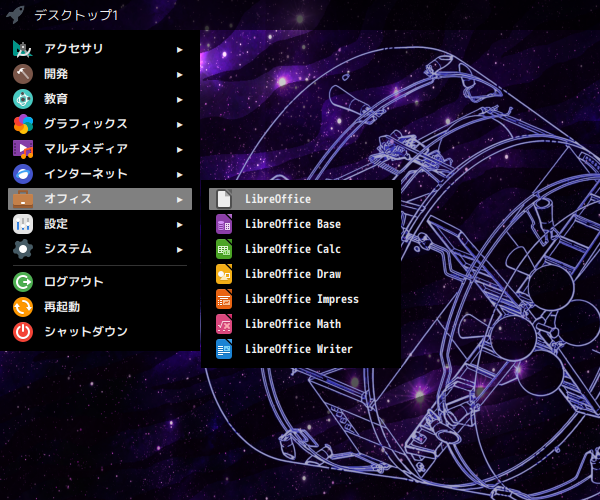This screenshot has height=500, width=600.
Task: Click the 開発 hammer icon
Action: 23,74
